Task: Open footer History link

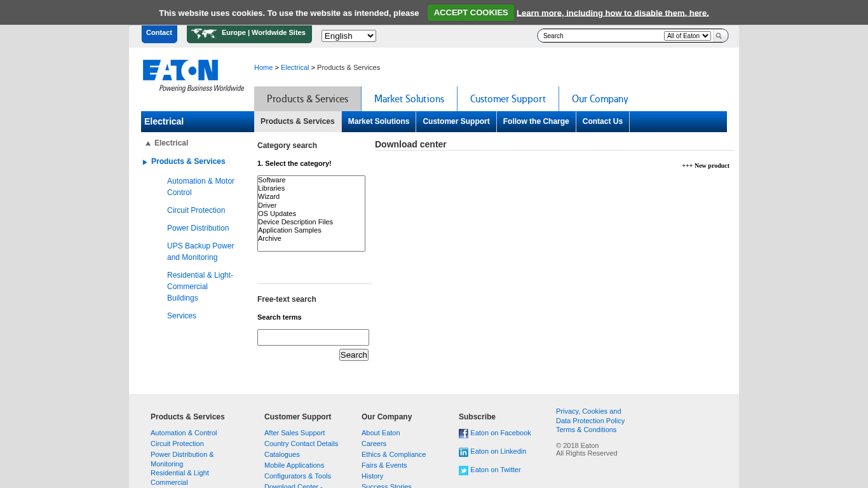Action: [372, 476]
